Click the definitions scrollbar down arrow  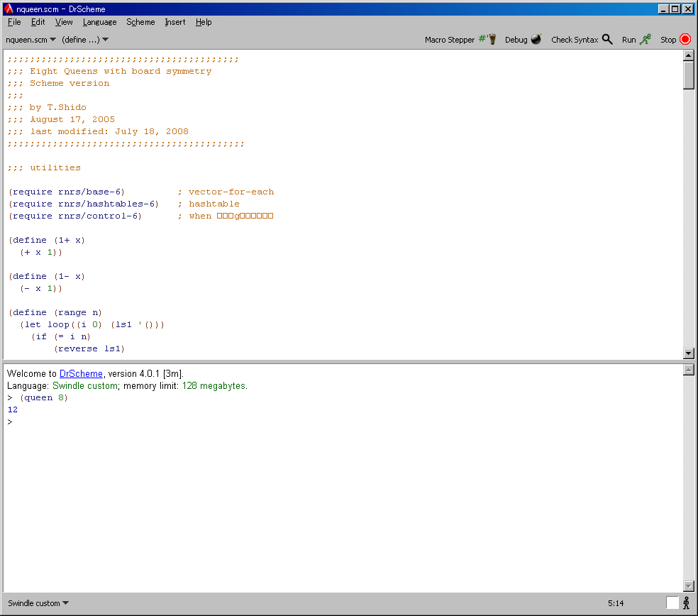pyautogui.click(x=689, y=353)
